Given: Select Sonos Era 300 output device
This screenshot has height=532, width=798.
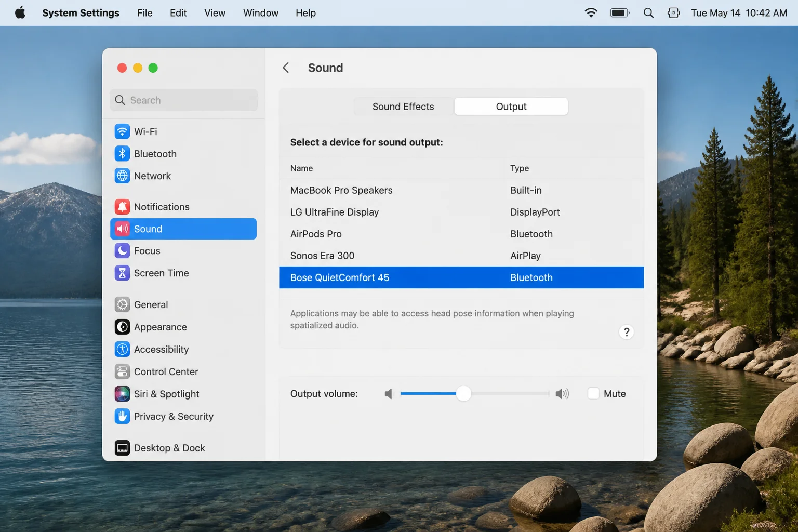Looking at the screenshot, I should 461,256.
